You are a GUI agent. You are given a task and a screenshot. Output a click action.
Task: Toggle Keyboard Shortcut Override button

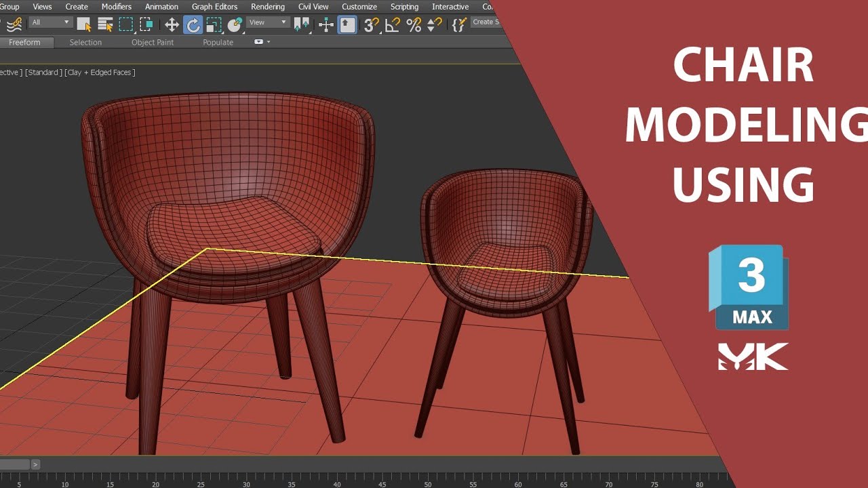pyautogui.click(x=347, y=25)
